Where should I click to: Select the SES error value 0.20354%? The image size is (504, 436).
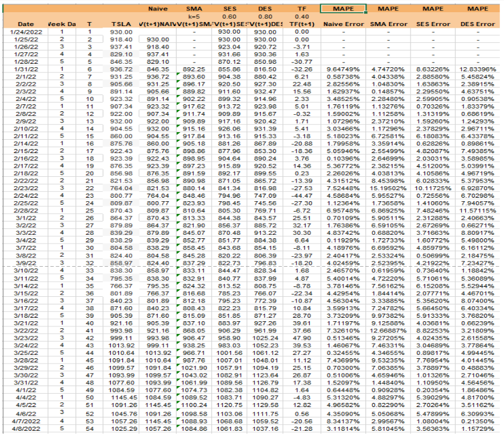[x=433, y=390]
